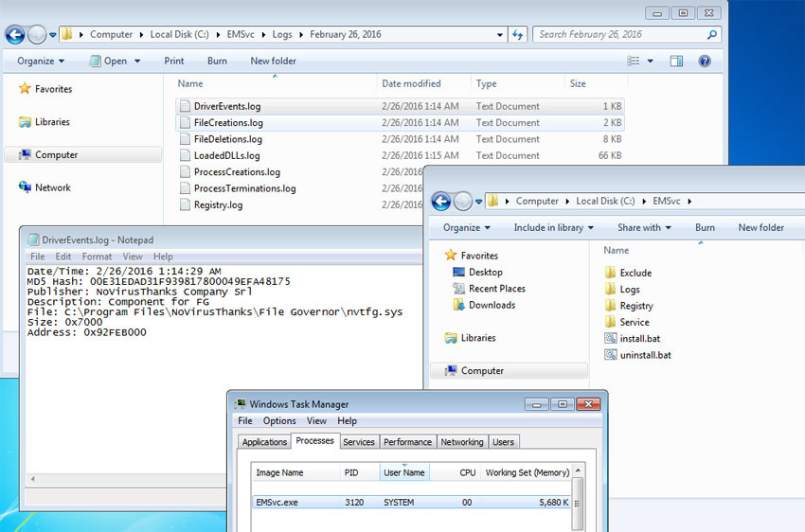Click the LoadedDLLs.log file icon

[x=185, y=155]
